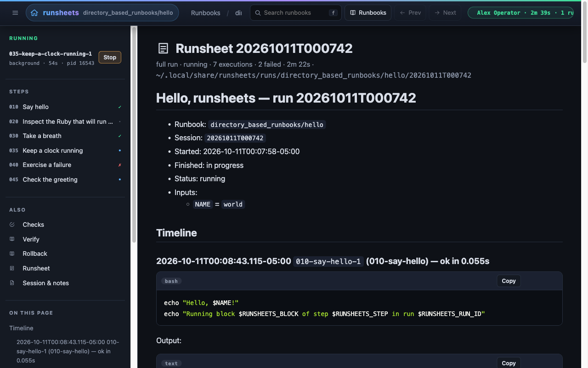Open step 035 Keep a clock running
This screenshot has width=588, height=368.
[x=65, y=150]
